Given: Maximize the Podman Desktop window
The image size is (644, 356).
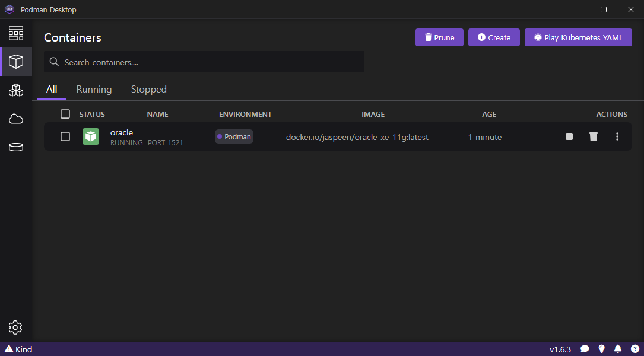Looking at the screenshot, I should point(604,9).
